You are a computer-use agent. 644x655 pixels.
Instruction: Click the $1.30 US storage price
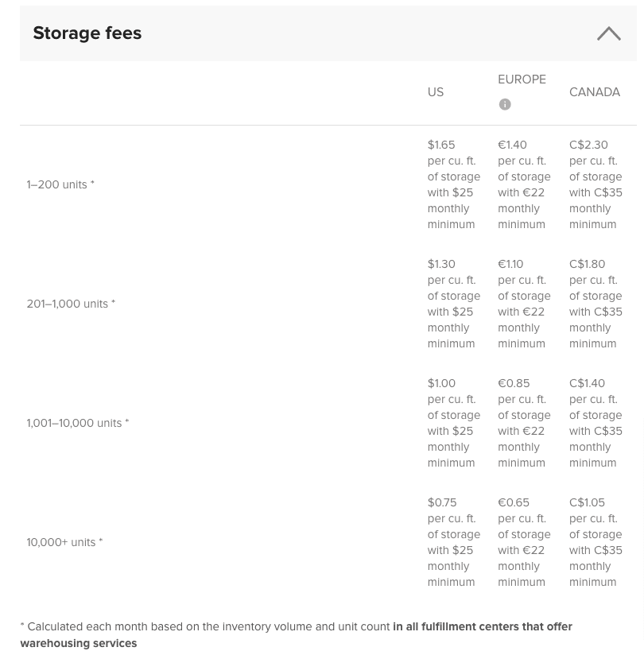pyautogui.click(x=441, y=264)
